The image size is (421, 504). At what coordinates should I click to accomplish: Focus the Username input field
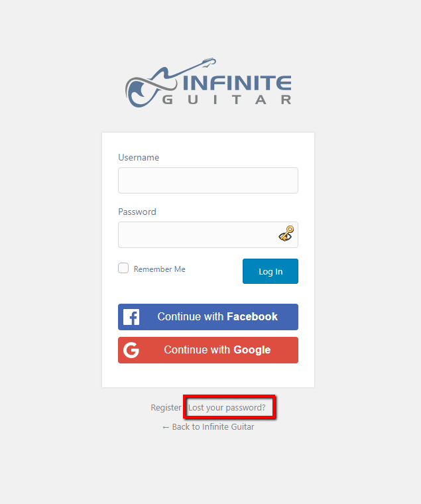tap(208, 180)
